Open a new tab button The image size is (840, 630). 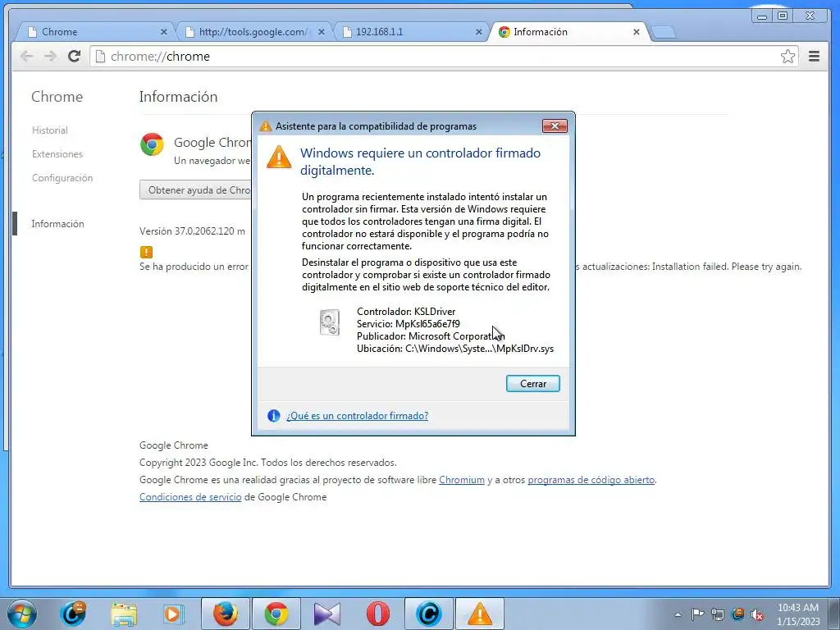[664, 33]
